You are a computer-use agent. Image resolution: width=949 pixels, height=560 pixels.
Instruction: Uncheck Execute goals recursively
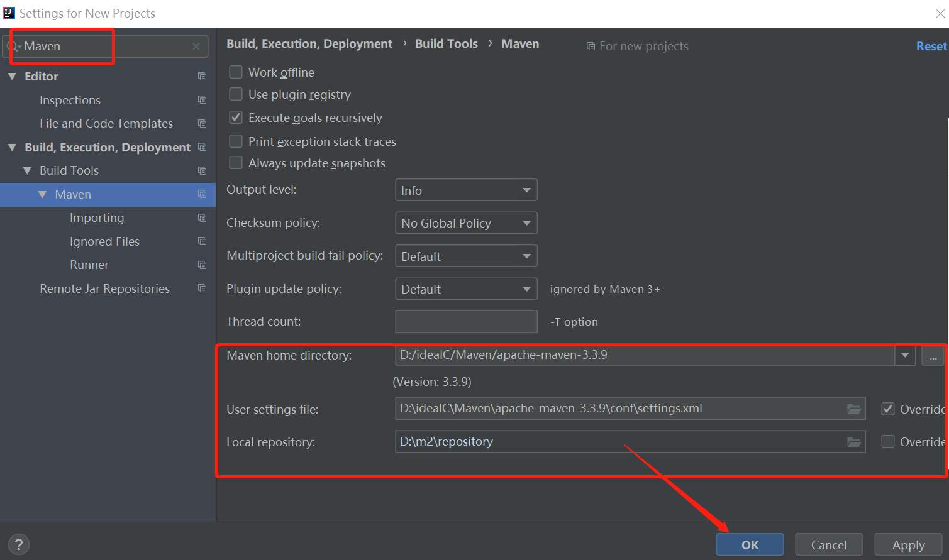pyautogui.click(x=236, y=118)
